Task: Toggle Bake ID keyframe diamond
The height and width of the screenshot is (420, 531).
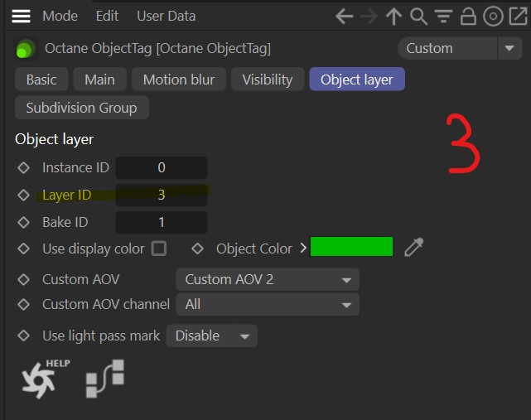Action: 24,223
